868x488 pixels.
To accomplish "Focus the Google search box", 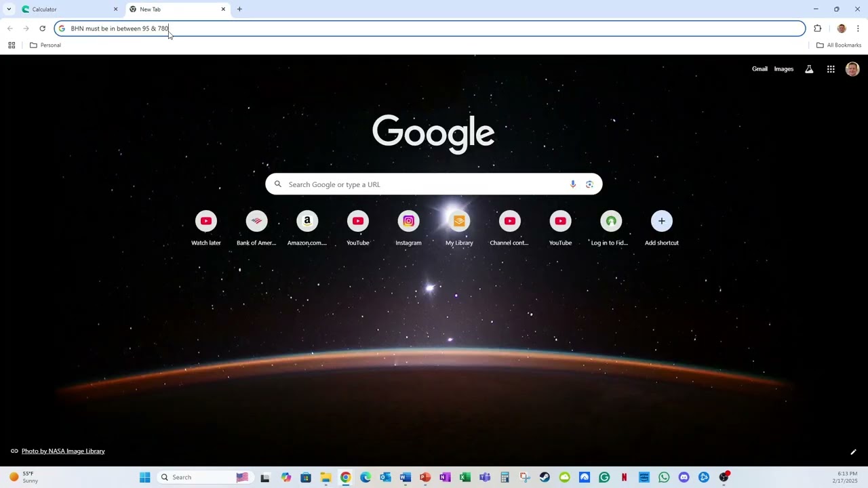I will click(434, 184).
